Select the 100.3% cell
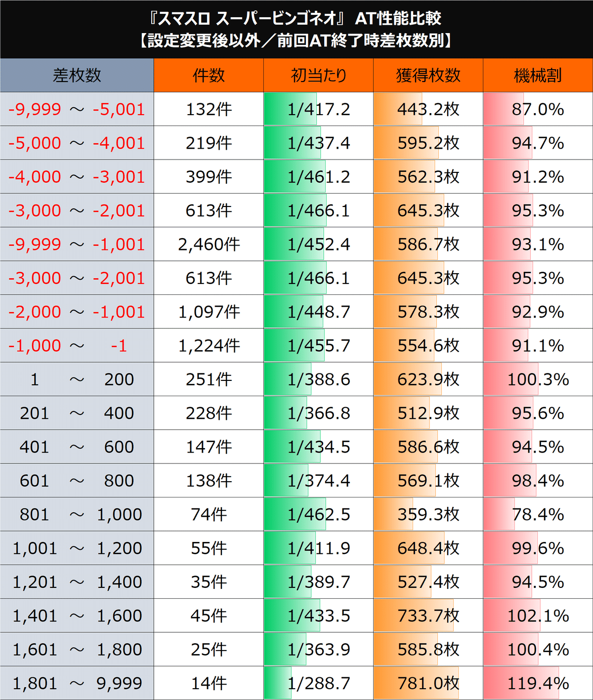Image resolution: width=593 pixels, height=700 pixels. pos(538,379)
